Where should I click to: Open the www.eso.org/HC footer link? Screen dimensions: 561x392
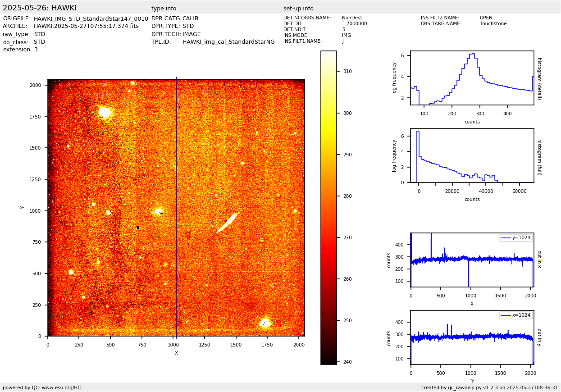click(61, 387)
